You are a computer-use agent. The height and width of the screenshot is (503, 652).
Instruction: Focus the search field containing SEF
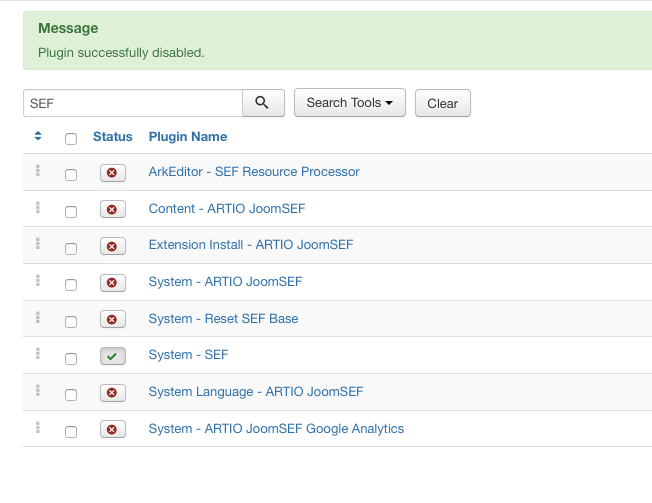pos(133,103)
